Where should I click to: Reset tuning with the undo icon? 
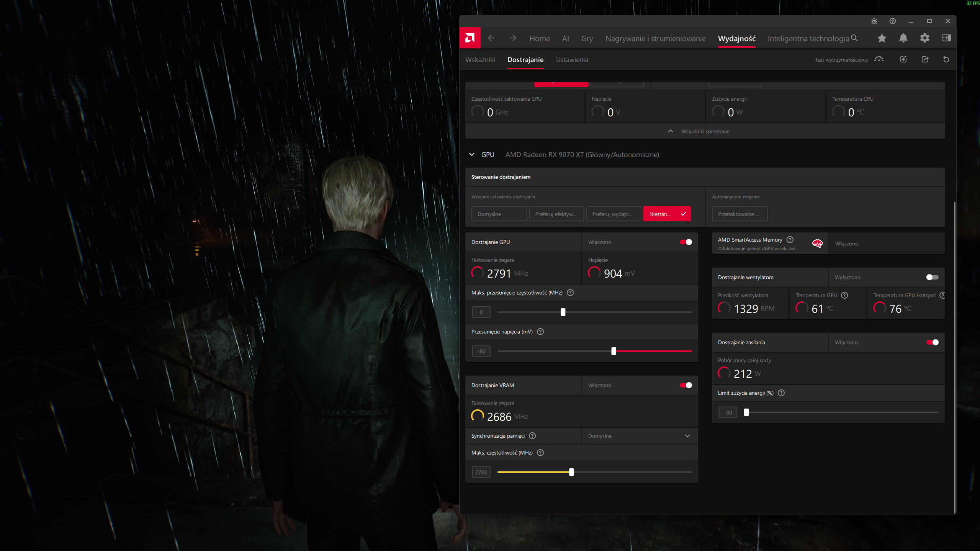[x=946, y=59]
